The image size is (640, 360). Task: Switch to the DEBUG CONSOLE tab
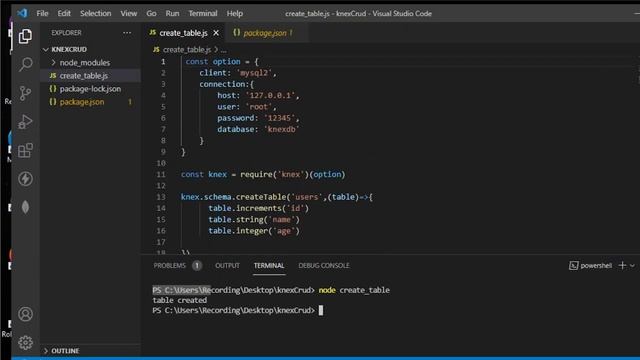click(x=324, y=266)
